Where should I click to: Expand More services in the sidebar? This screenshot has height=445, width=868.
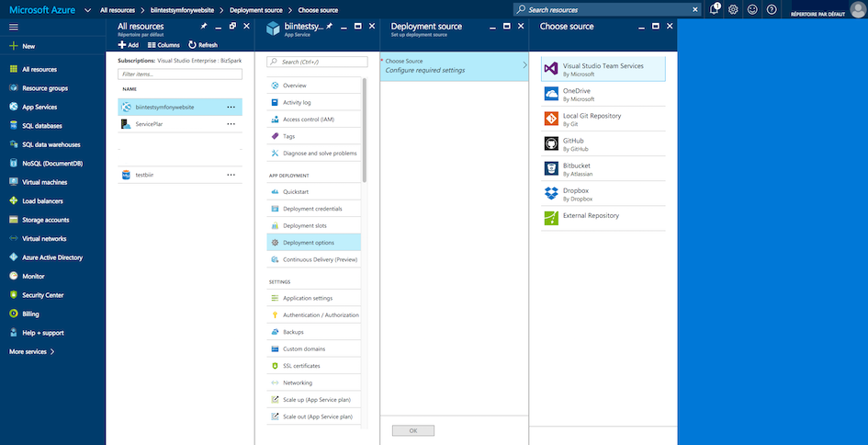pos(32,352)
